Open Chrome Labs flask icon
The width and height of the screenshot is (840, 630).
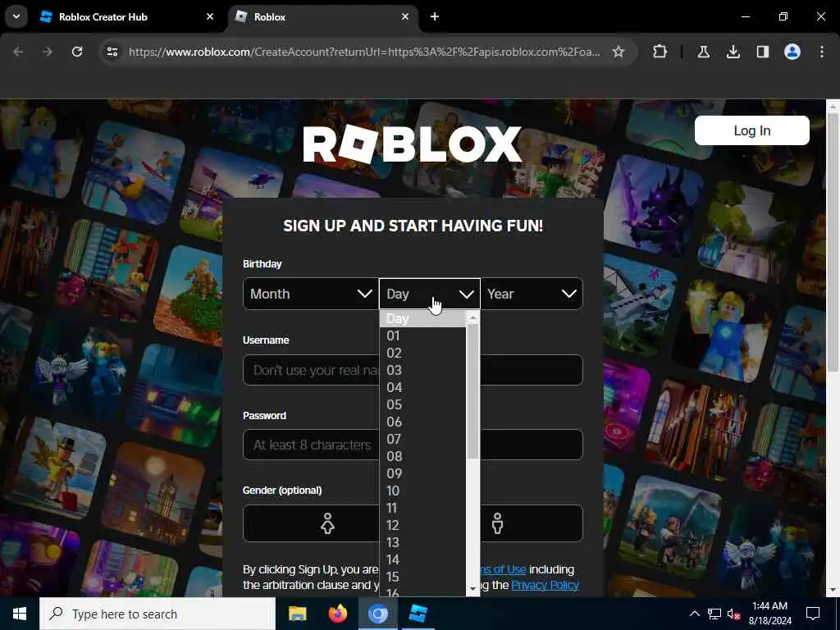point(703,52)
